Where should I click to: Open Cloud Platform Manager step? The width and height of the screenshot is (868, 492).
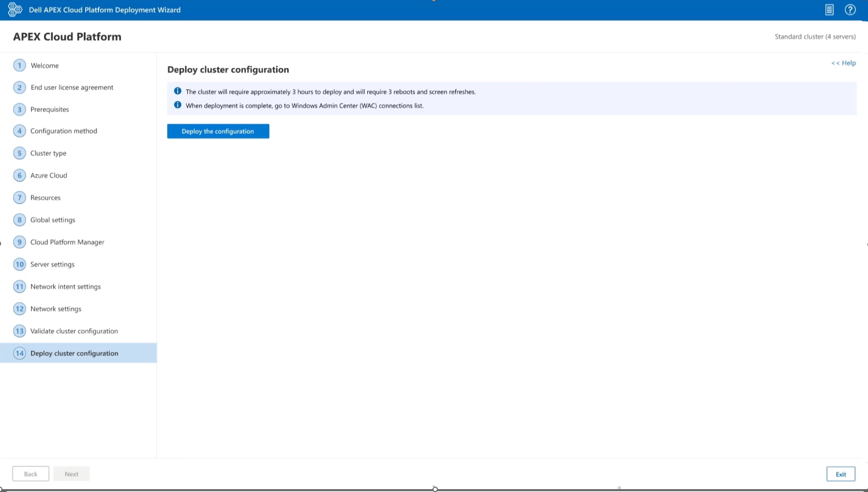tap(67, 242)
